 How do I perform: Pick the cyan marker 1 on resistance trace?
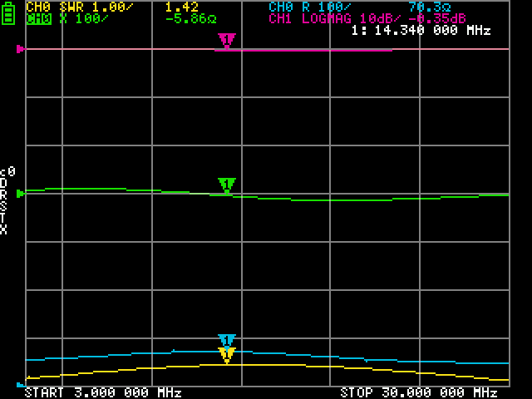pyautogui.click(x=226, y=340)
